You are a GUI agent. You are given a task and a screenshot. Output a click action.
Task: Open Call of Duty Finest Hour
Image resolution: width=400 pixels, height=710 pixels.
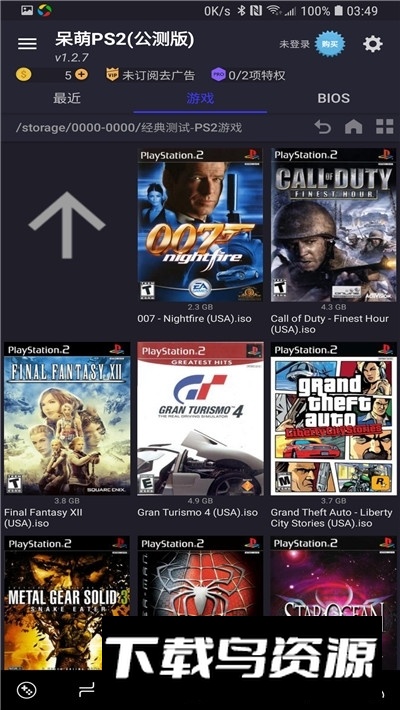[x=333, y=225]
